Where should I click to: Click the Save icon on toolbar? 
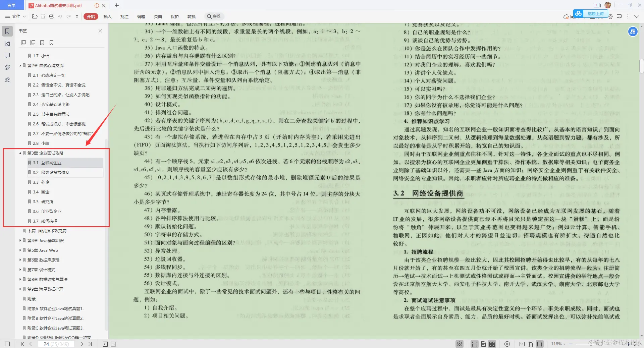point(43,16)
